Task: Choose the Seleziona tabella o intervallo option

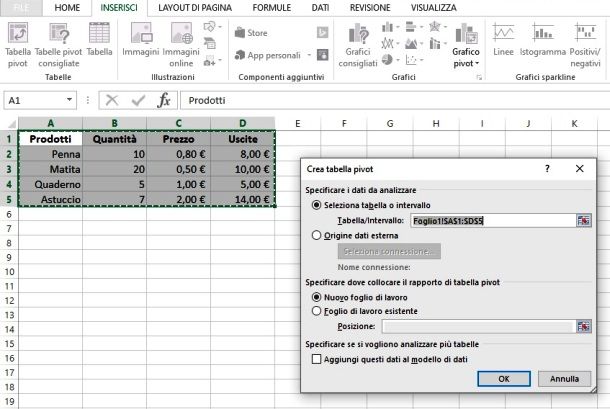Action: click(x=317, y=204)
